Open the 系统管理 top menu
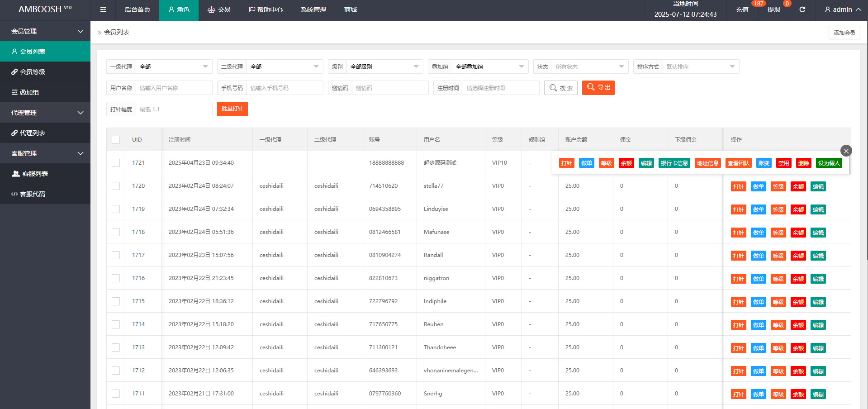This screenshot has height=409, width=868. tap(313, 10)
